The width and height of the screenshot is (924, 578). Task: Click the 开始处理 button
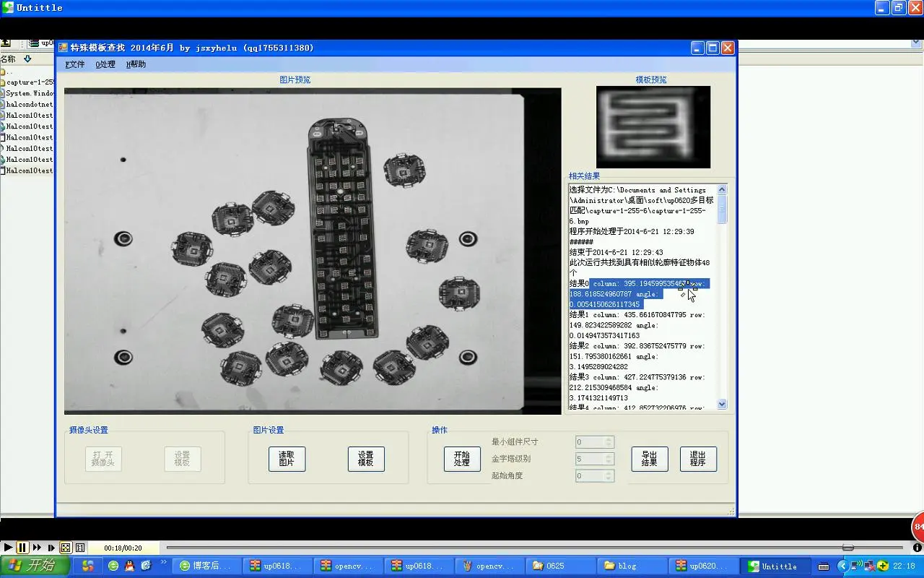pos(462,459)
